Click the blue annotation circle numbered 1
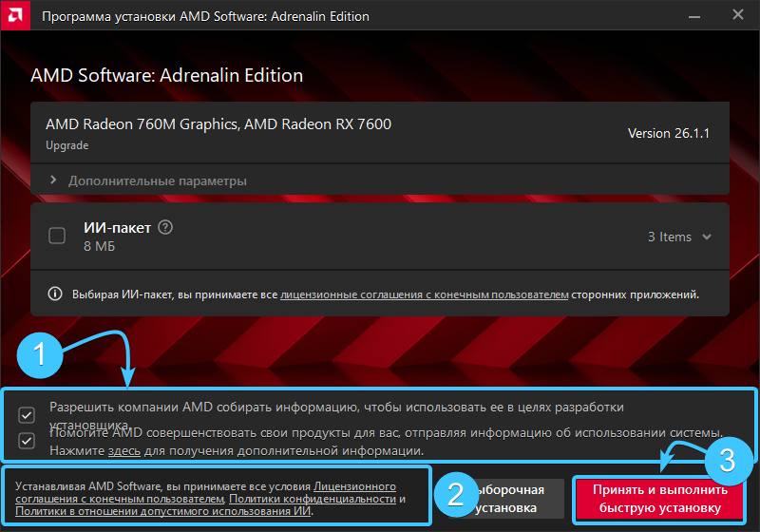760x532 pixels. pos(40,354)
